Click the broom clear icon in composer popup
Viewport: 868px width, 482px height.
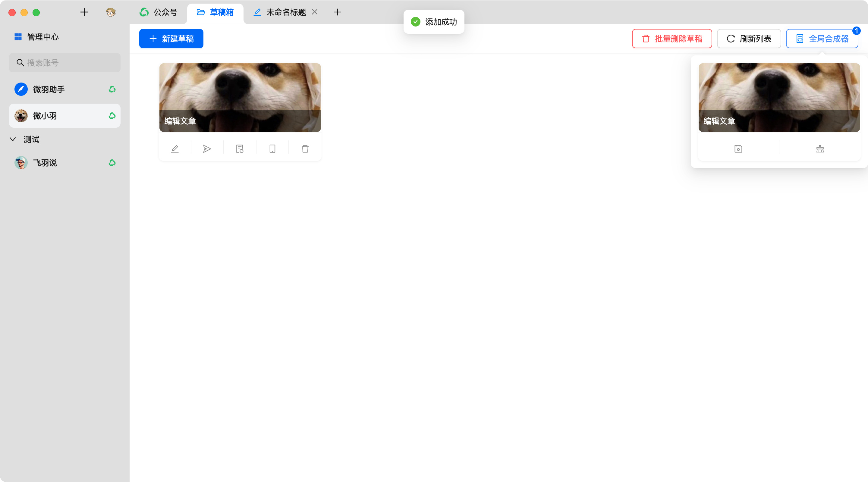(x=820, y=149)
